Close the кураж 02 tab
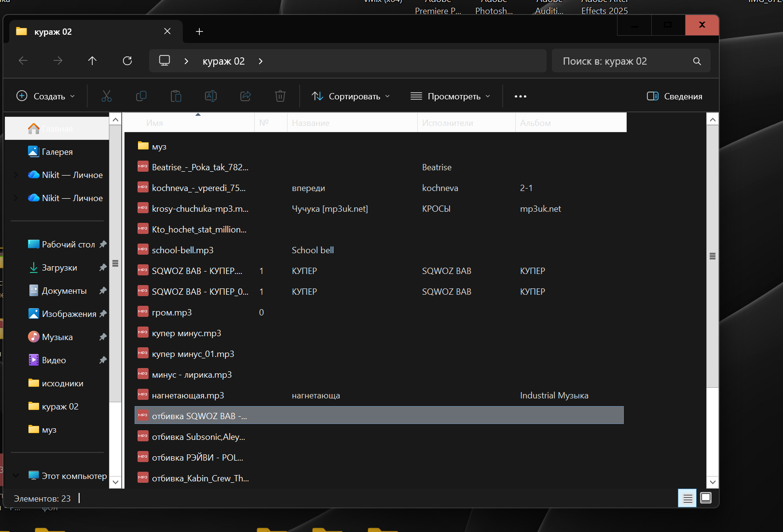Screen dimensions: 783x532 pos(167,31)
